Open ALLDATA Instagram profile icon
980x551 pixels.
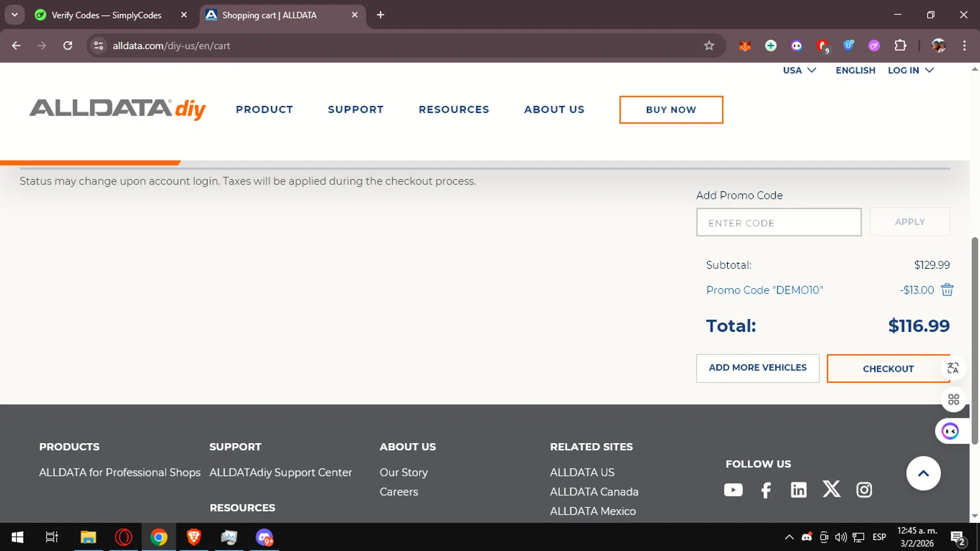click(x=864, y=490)
